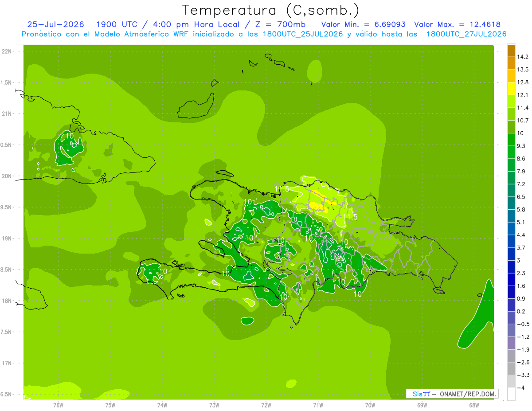Click the "75W" longitude axis label
532x411 pixels.
pos(110,405)
